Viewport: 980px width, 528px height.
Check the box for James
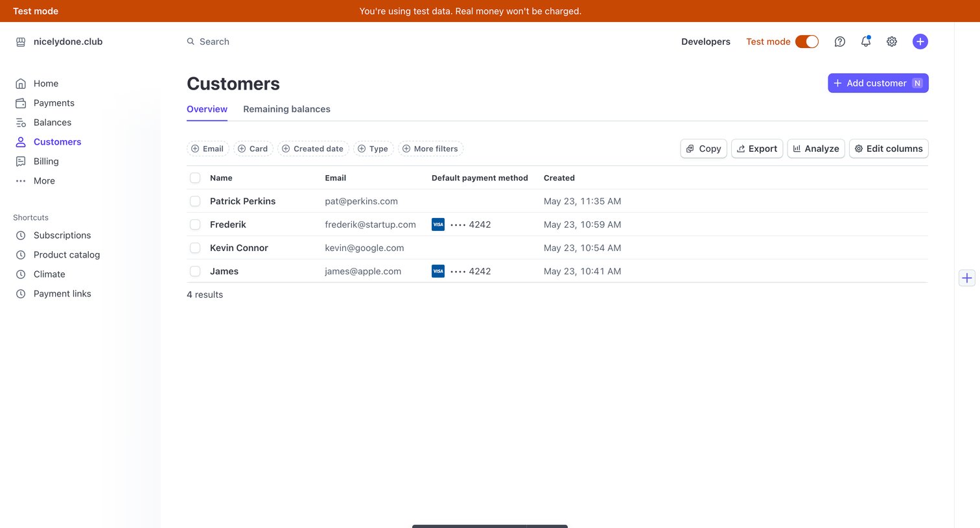[x=195, y=271]
